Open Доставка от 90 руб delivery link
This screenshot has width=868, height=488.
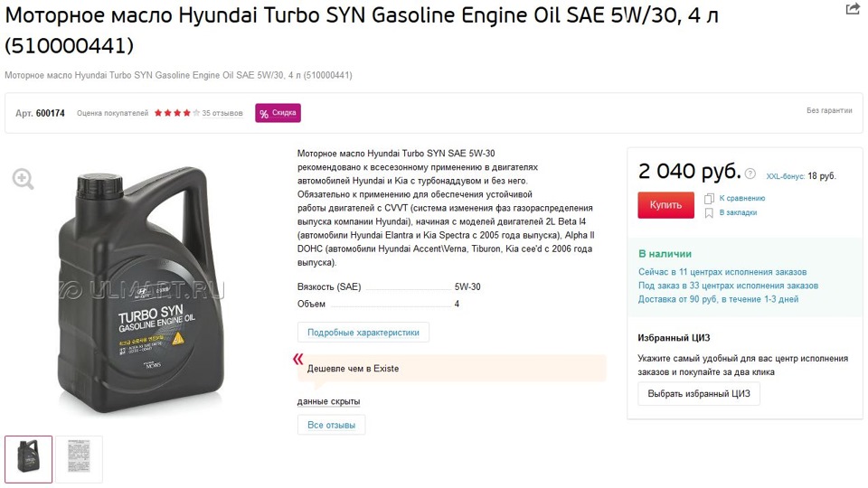tap(718, 299)
